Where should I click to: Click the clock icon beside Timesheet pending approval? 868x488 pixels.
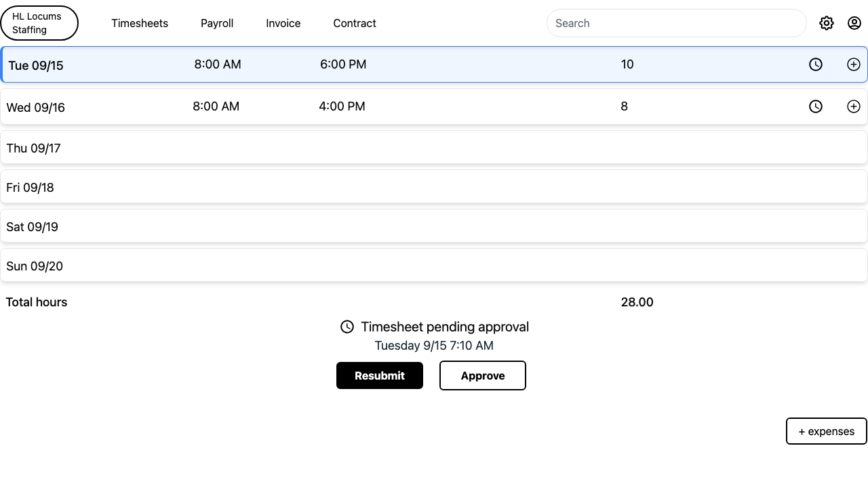click(x=347, y=327)
